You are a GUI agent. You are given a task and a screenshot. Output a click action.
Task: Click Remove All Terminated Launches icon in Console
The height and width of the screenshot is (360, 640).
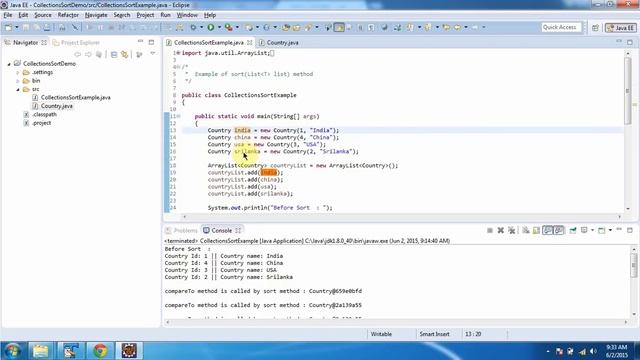click(x=511, y=230)
